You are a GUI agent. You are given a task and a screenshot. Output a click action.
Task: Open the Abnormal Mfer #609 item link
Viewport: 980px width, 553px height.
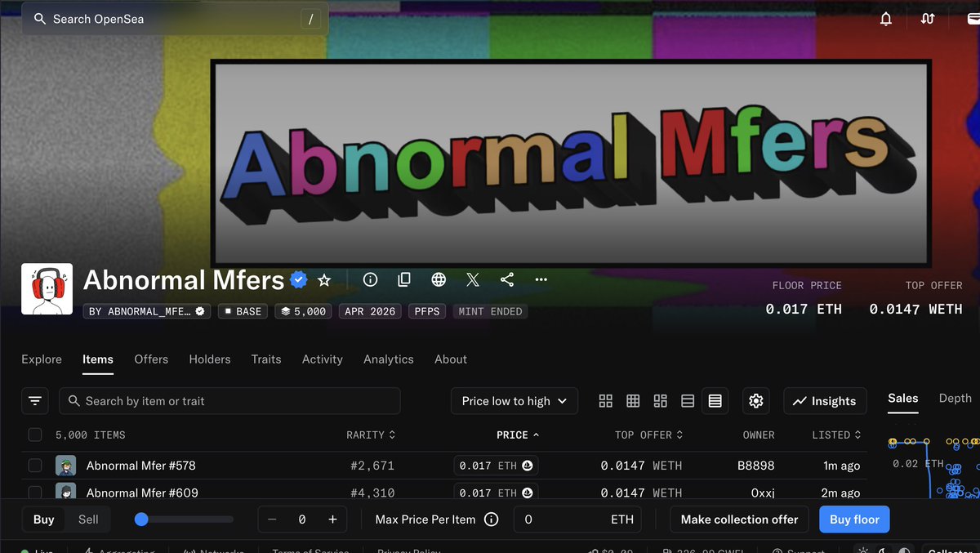pos(142,493)
